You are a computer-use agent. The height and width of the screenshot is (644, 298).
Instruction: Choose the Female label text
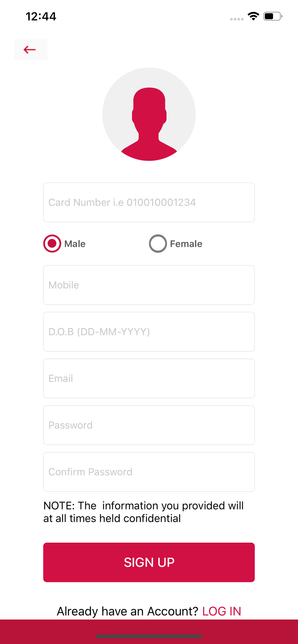186,244
